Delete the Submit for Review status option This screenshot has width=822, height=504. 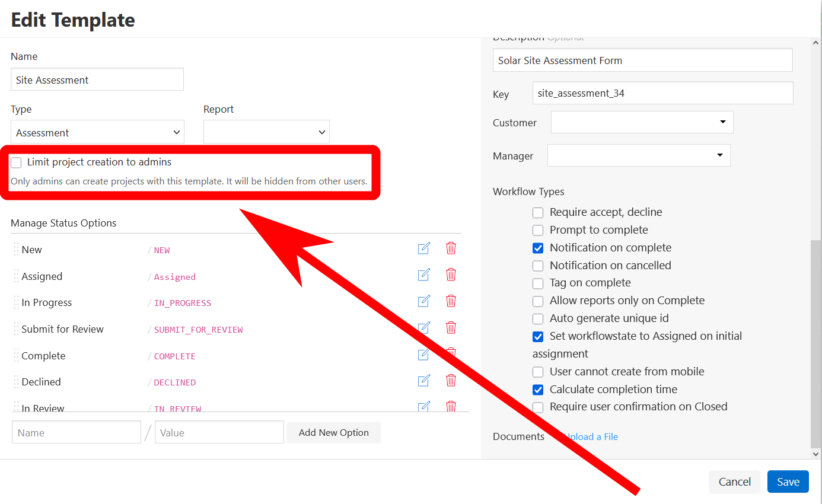click(x=451, y=327)
